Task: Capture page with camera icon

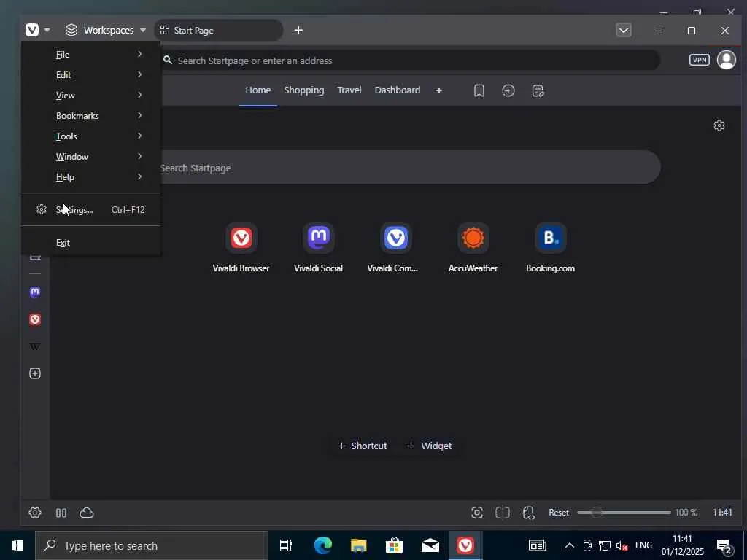Action: click(x=477, y=513)
